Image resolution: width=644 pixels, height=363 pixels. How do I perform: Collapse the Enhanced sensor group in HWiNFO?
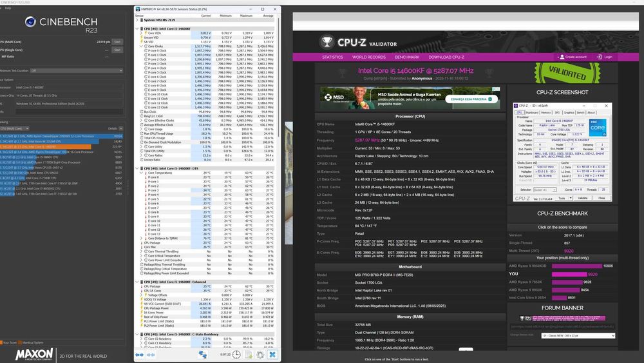click(x=137, y=282)
